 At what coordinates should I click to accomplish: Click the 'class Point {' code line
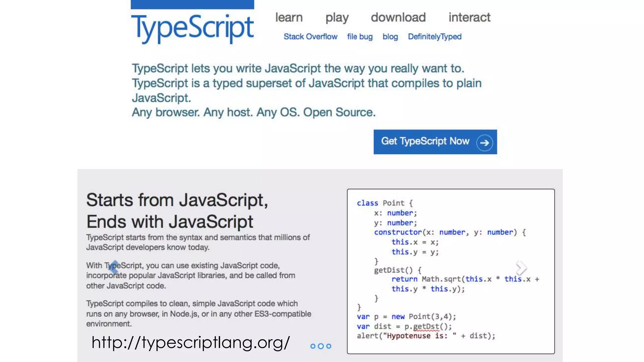[385, 203]
